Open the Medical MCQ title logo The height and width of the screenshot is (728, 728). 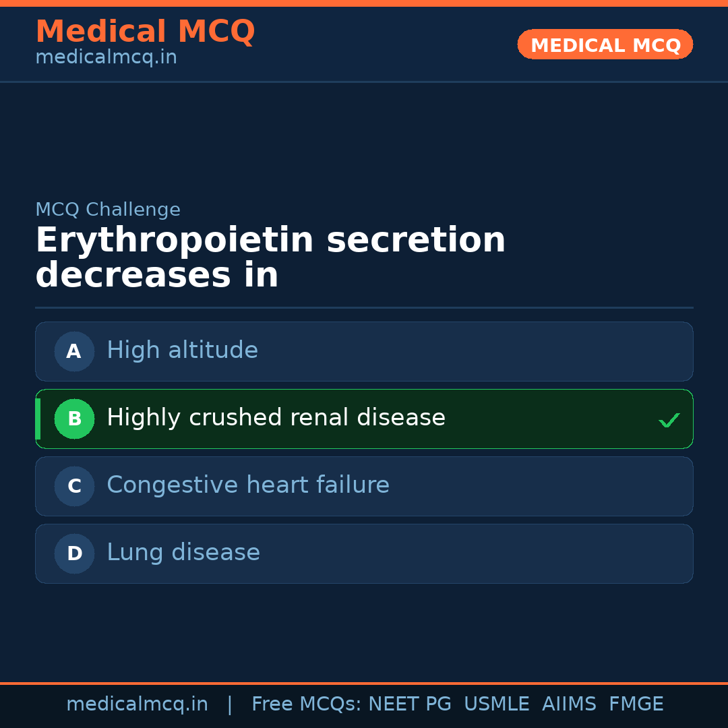tap(145, 32)
